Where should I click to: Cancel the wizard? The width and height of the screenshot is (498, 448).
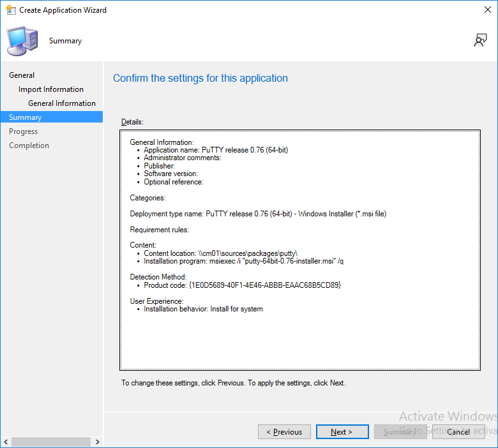point(458,432)
